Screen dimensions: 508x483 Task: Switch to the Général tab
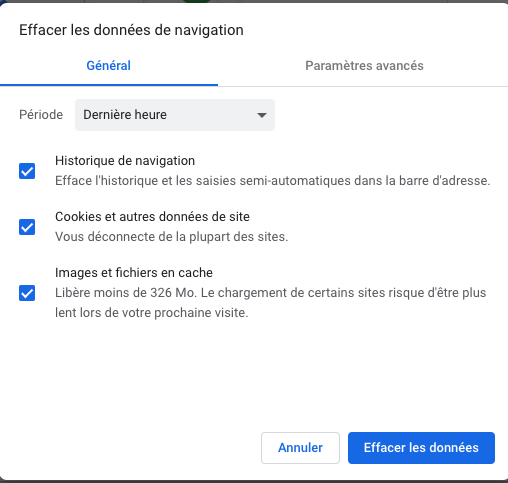[109, 66]
